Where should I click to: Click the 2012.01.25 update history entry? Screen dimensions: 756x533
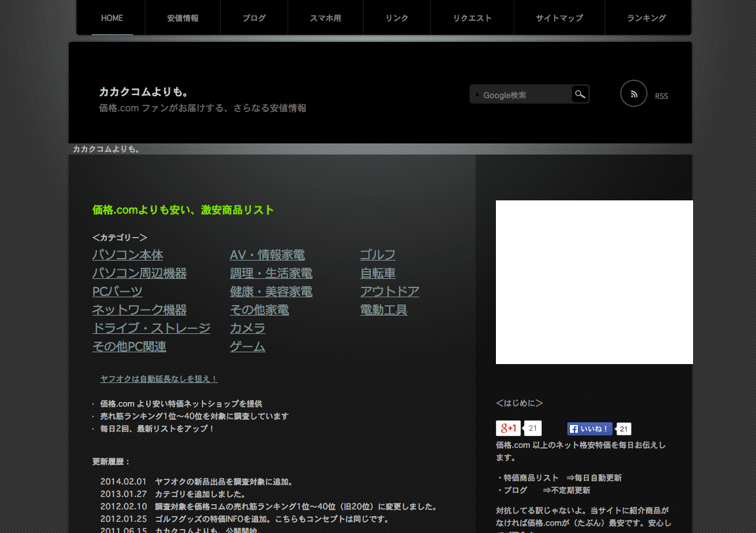tap(245, 519)
